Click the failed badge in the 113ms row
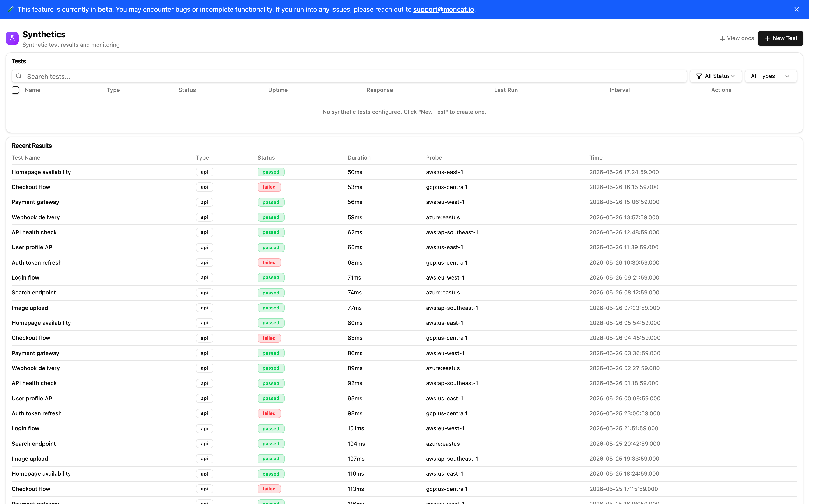This screenshot has height=504, width=814. (x=269, y=489)
